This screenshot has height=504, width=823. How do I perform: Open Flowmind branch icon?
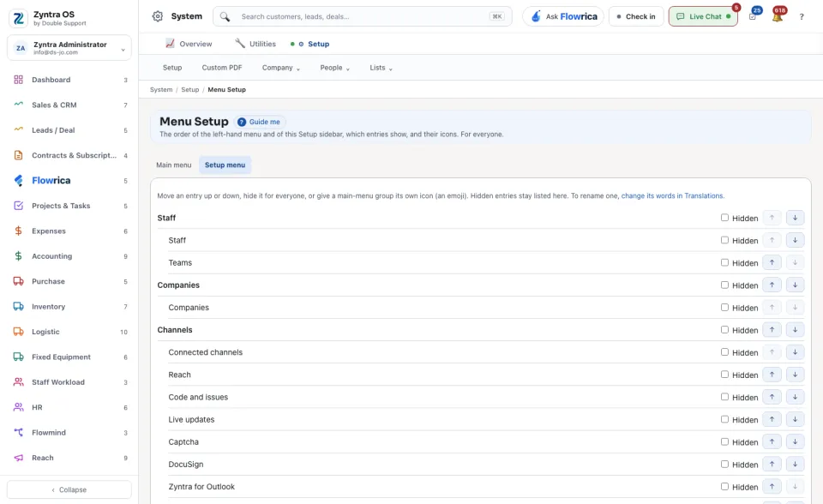(18, 433)
